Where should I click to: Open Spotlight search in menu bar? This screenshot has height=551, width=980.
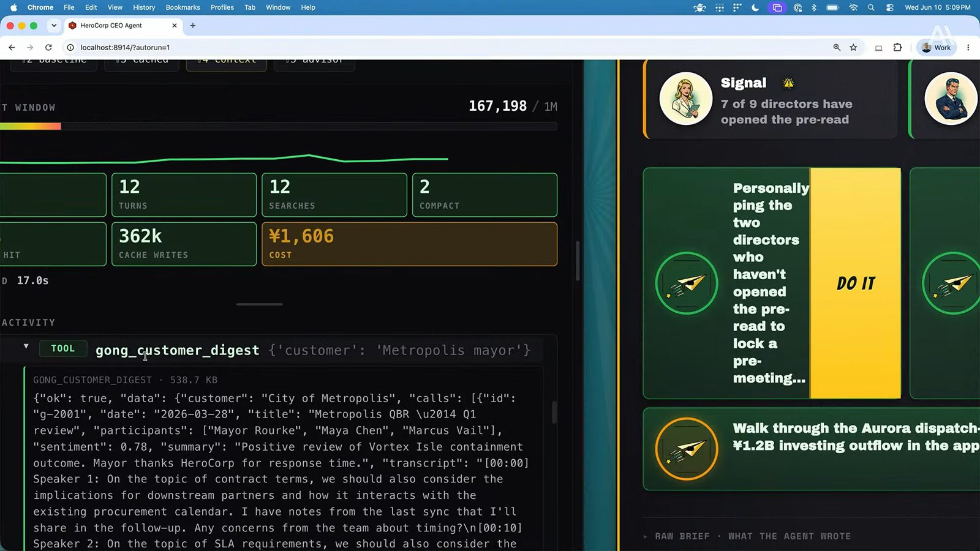[x=871, y=7]
